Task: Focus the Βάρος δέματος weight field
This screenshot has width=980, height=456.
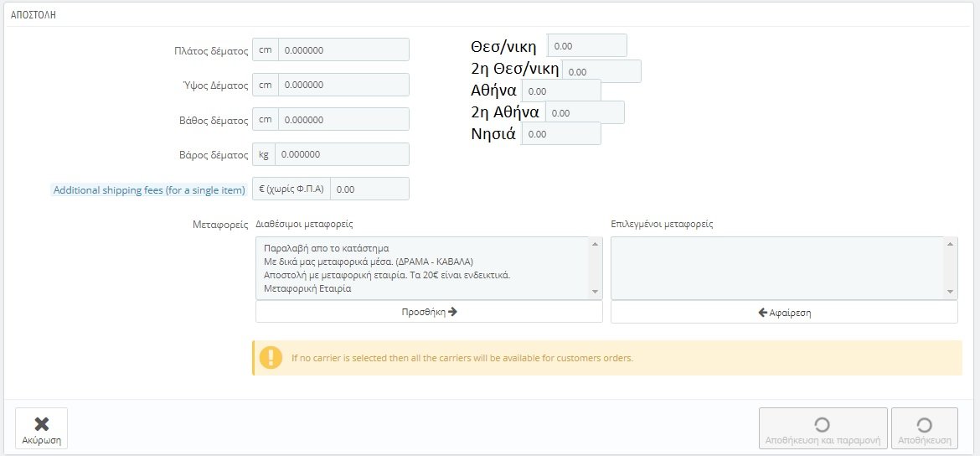Action: (342, 154)
